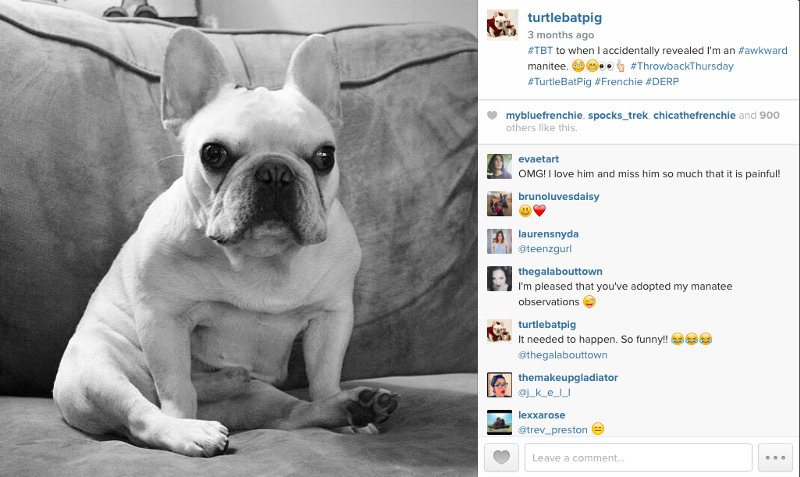
Task: Open spocks_trek liker profile
Action: click(618, 115)
